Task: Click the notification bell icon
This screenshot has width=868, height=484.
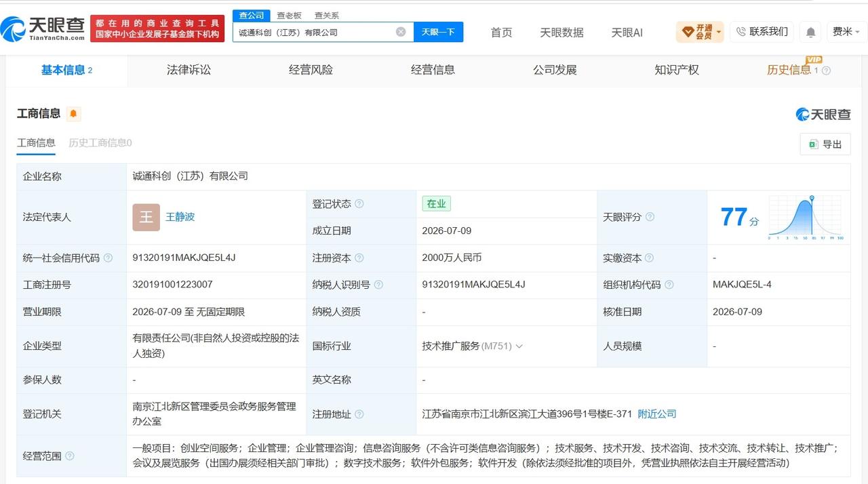Action: 810,32
